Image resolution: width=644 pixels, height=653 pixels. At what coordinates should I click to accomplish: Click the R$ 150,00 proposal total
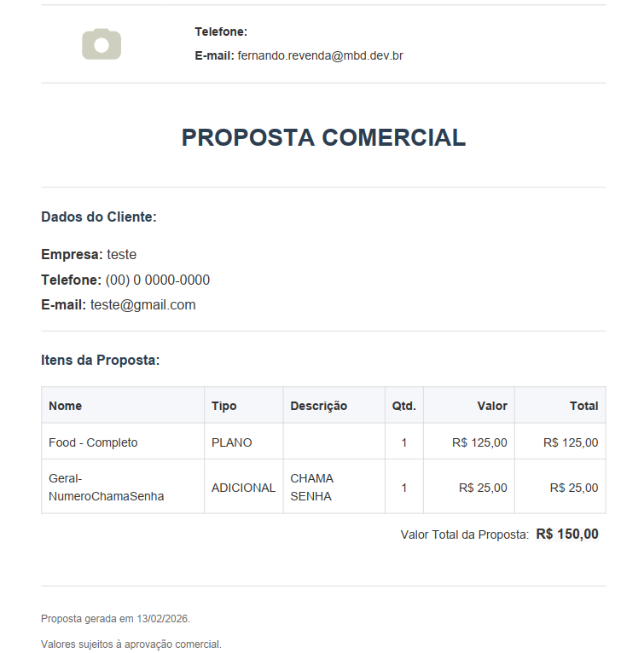(567, 535)
